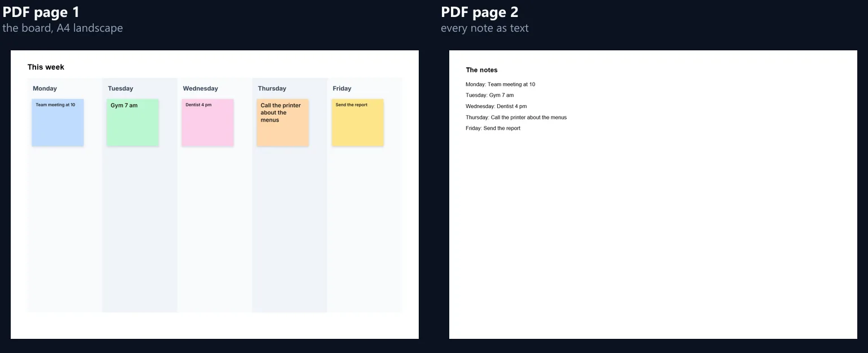Select the yellow Send the report note
The height and width of the screenshot is (353, 868).
[358, 123]
